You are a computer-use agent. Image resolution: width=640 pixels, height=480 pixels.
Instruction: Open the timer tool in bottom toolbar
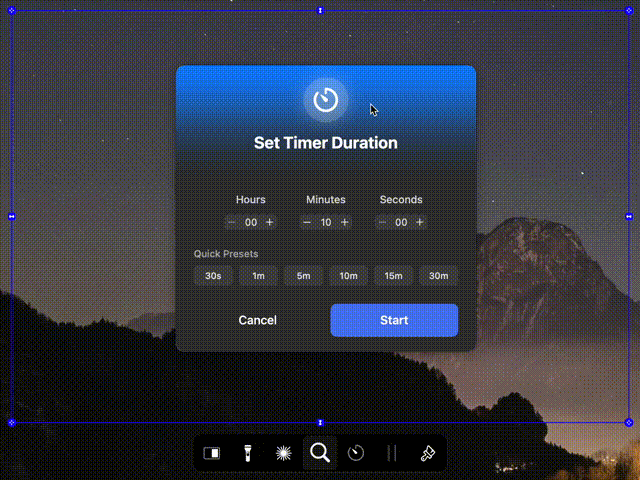pyautogui.click(x=356, y=453)
